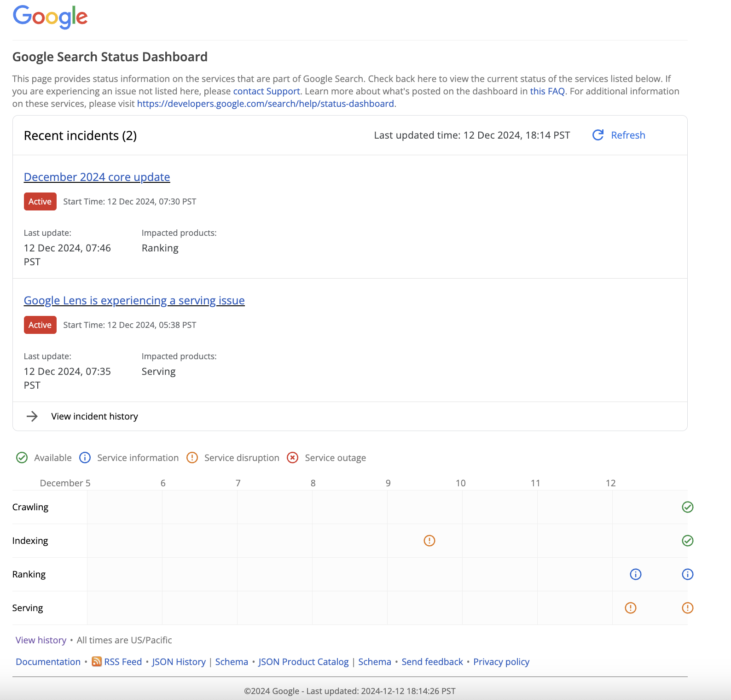The width and height of the screenshot is (731, 700).
Task: Open Google Lens serving issue incident
Action: coord(134,301)
